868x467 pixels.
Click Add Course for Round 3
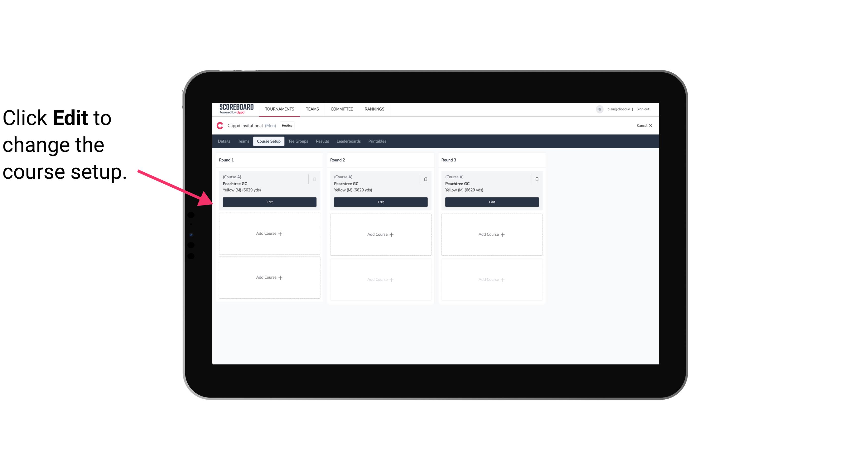click(x=492, y=234)
